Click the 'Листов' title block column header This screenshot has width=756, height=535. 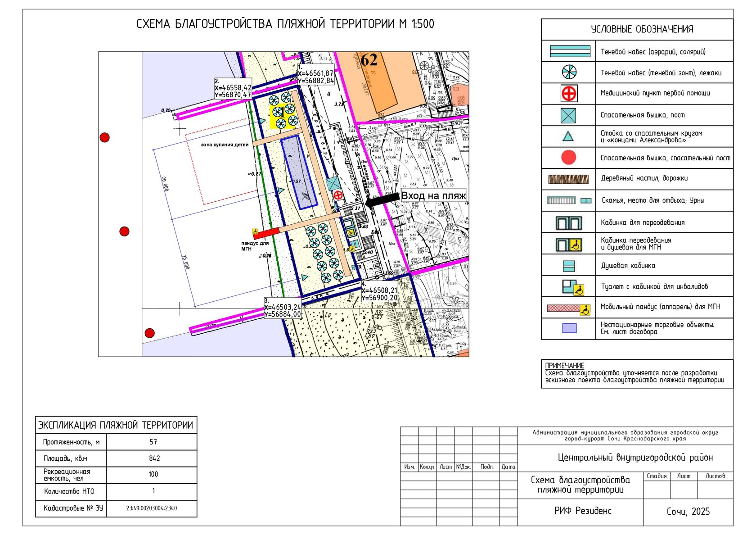click(715, 476)
